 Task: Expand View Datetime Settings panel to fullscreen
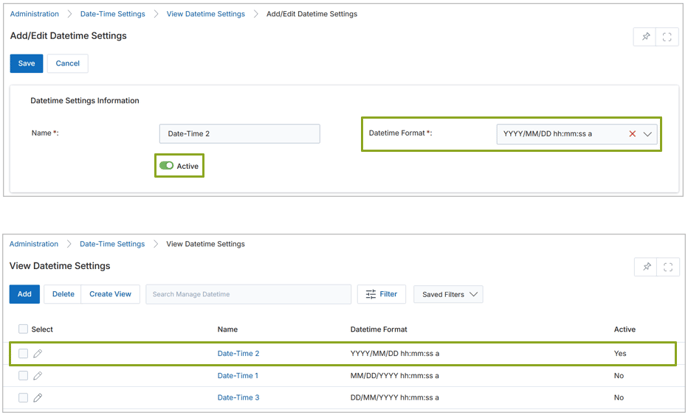668,267
